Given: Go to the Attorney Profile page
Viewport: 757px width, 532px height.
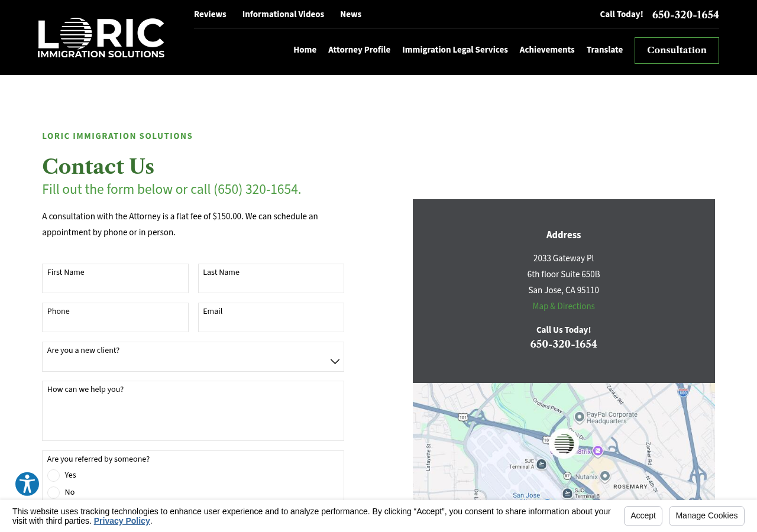Looking at the screenshot, I should click(359, 50).
